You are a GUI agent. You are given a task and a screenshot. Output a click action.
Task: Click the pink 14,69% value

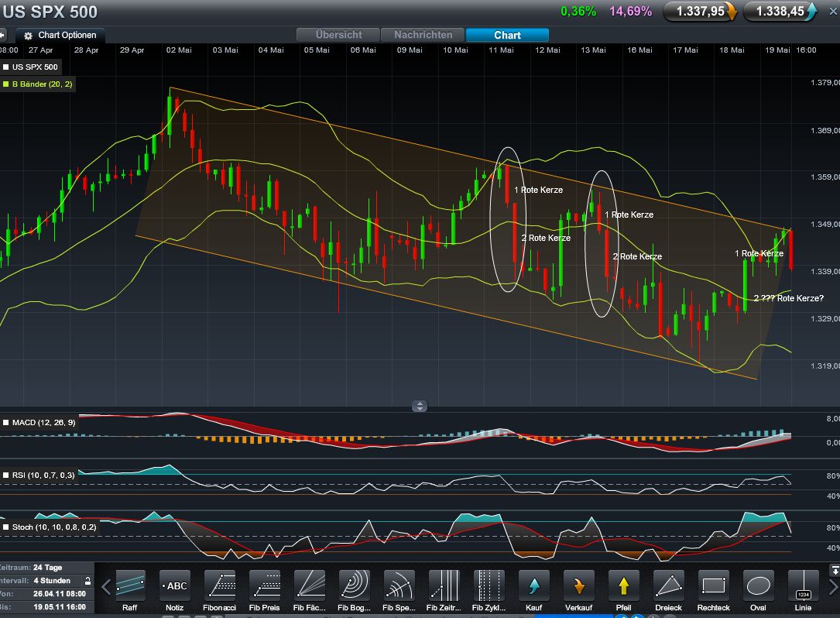click(630, 12)
